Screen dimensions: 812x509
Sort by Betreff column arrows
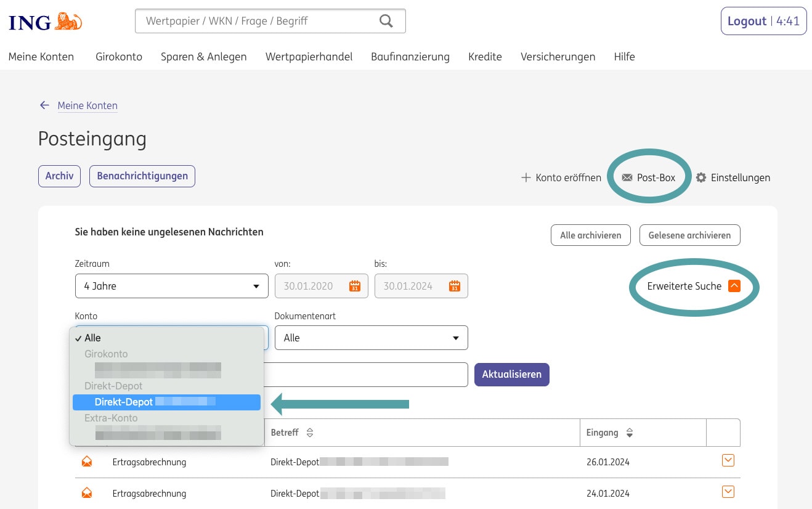(x=310, y=433)
